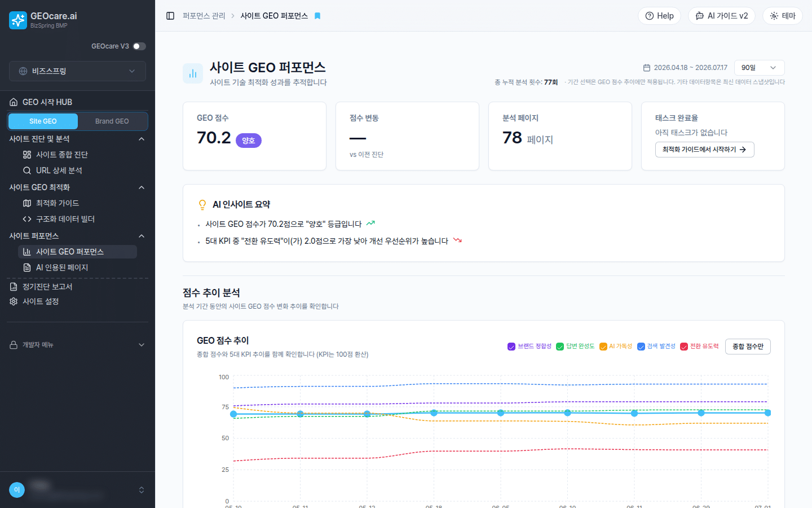Expand the 개발자 메뉴 section
Viewport: 812px width, 508px height.
pyautogui.click(x=142, y=345)
